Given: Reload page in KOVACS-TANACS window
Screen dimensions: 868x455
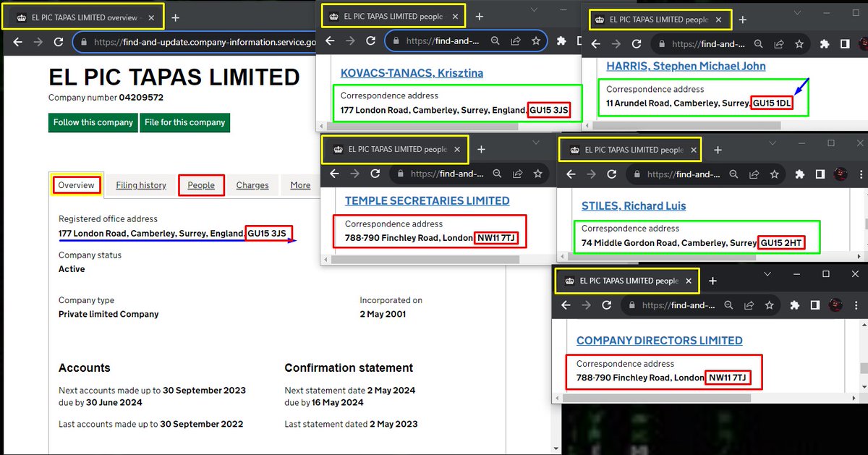Looking at the screenshot, I should click(370, 41).
